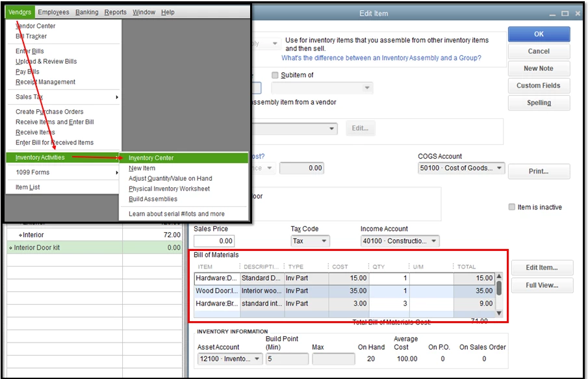
Task: Open the Tax Code dropdown
Action: click(x=324, y=241)
